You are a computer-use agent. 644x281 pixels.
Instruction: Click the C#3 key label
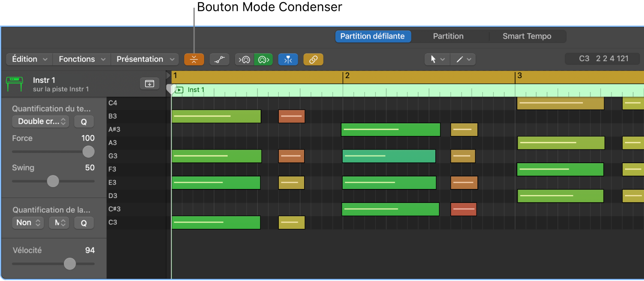[x=114, y=209]
